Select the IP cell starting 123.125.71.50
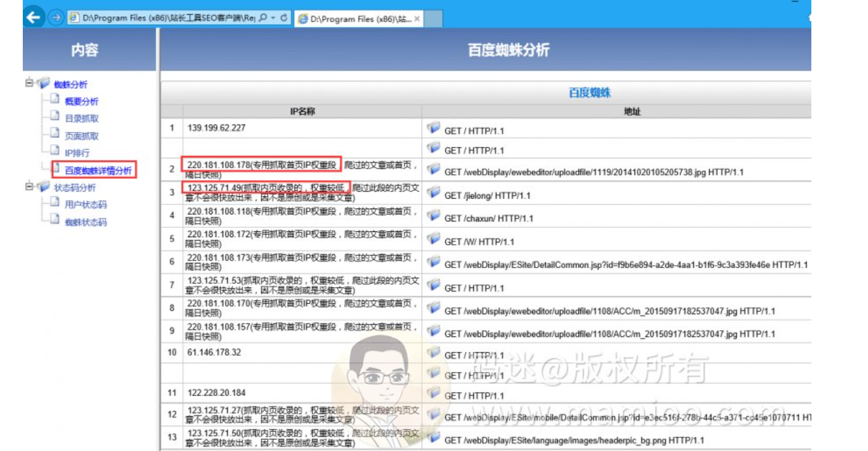 [303, 438]
